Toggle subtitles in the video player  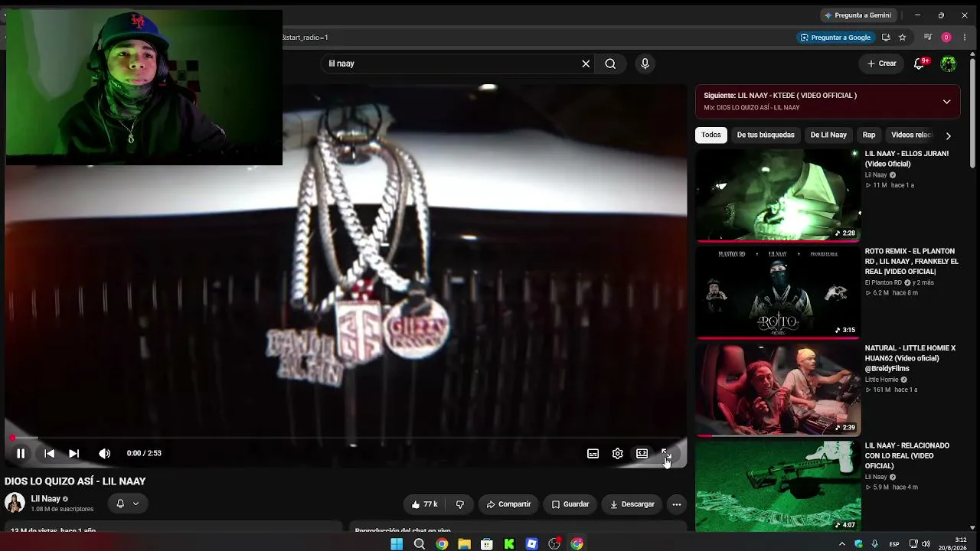[x=593, y=453]
